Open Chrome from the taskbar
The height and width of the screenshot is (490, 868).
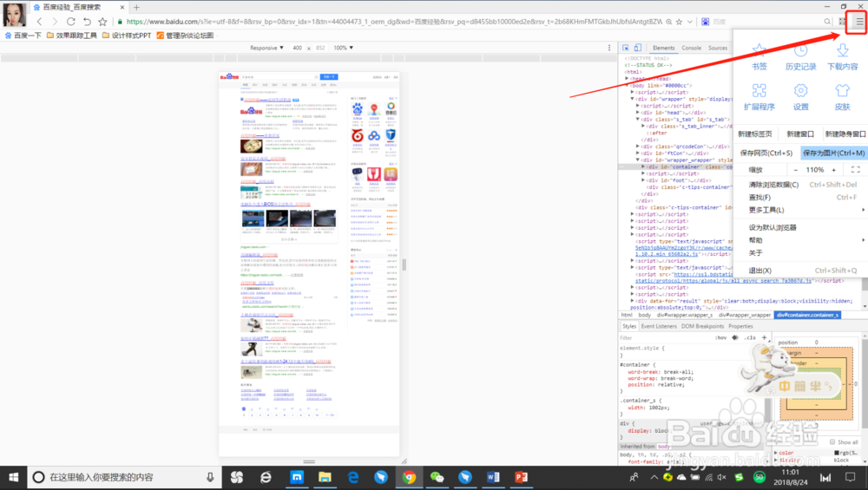(x=409, y=477)
